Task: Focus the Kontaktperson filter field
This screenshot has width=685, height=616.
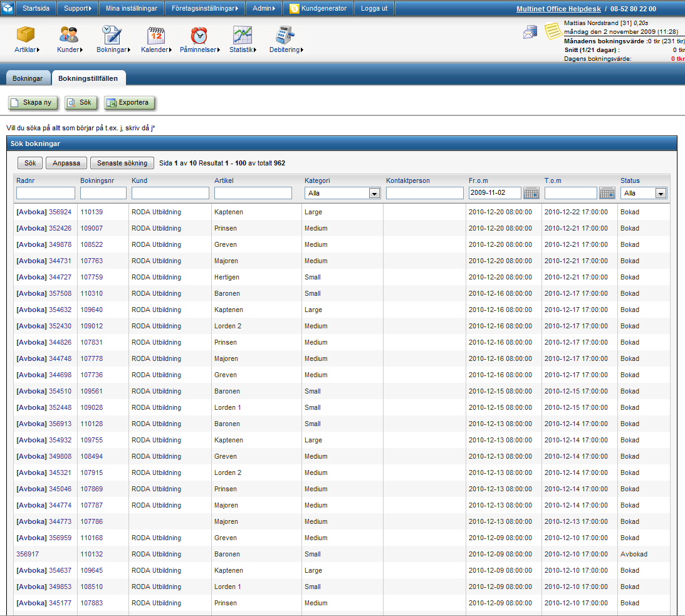Action: (425, 193)
